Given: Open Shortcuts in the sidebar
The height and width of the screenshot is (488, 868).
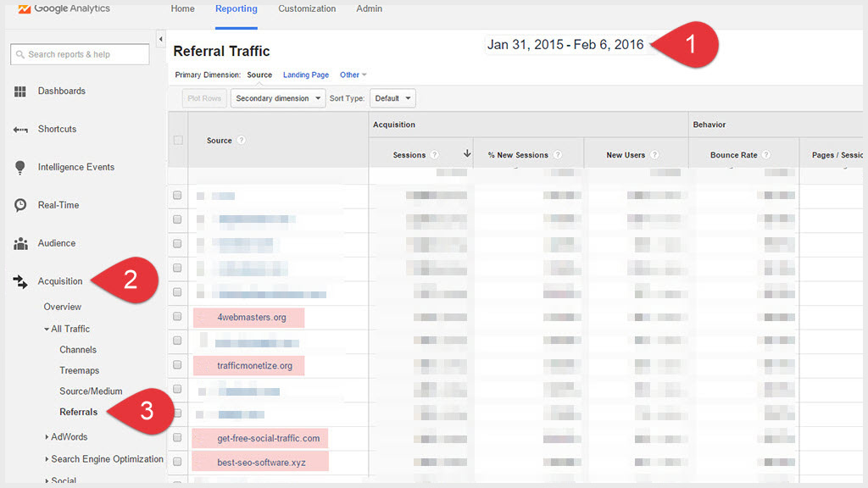Looking at the screenshot, I should tap(57, 130).
